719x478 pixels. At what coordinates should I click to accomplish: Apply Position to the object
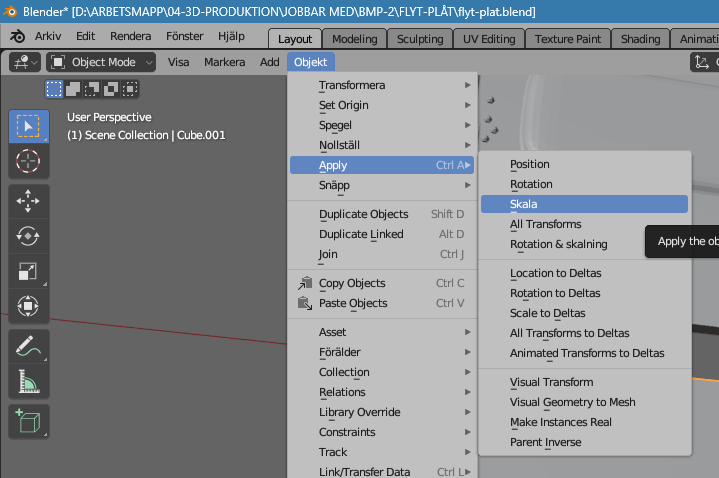tap(584, 164)
